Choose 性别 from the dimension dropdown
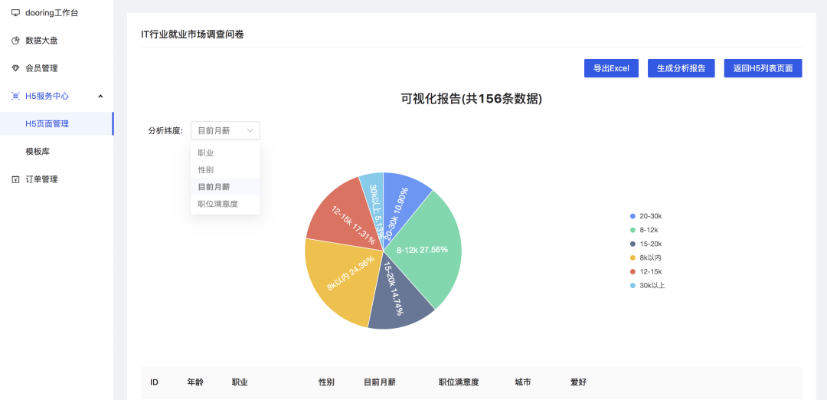The width and height of the screenshot is (827, 400). tap(205, 170)
